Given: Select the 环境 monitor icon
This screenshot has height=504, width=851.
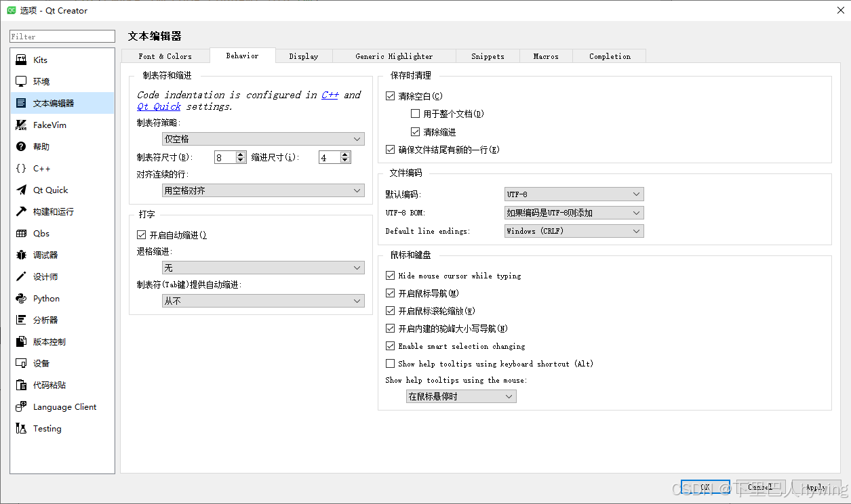Looking at the screenshot, I should (x=21, y=82).
